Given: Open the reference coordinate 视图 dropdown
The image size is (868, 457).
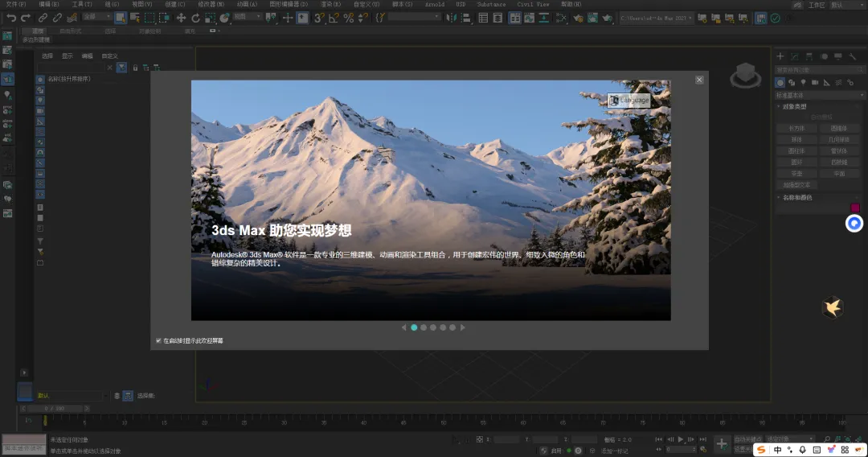Looking at the screenshot, I should (x=247, y=17).
